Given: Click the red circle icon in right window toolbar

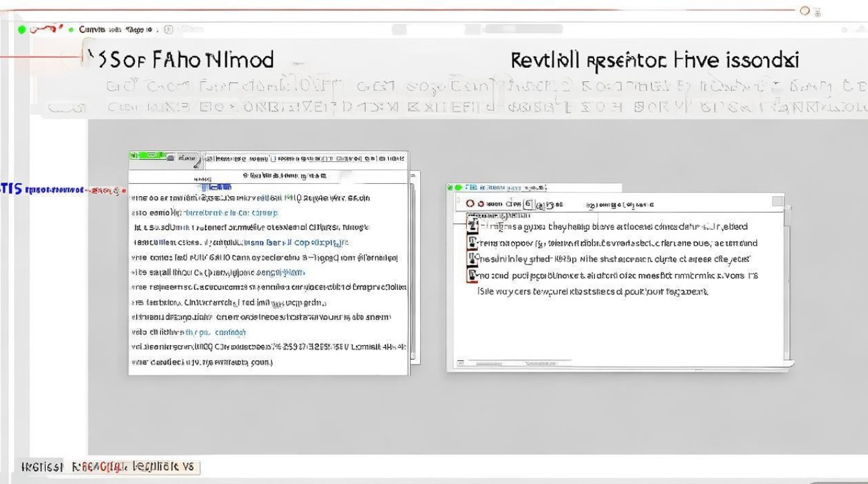Looking at the screenshot, I should pyautogui.click(x=470, y=204).
